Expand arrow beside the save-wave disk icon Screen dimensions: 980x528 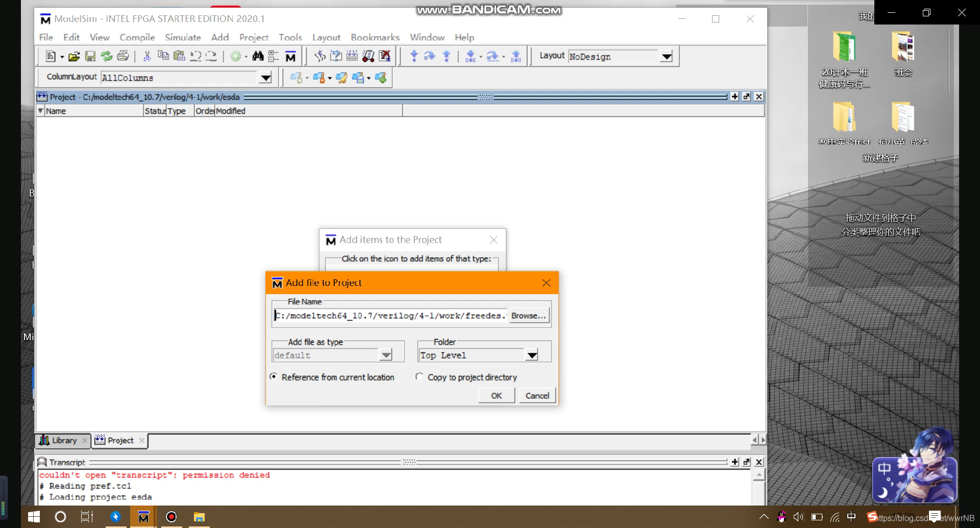click(x=369, y=78)
